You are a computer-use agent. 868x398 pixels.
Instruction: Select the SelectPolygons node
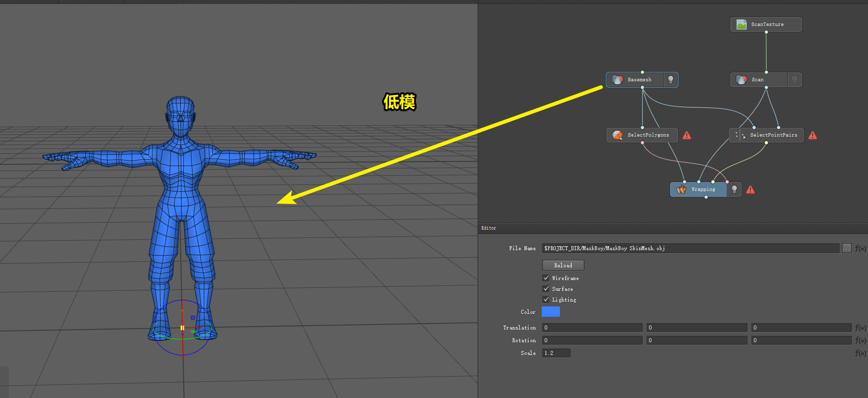(x=642, y=135)
